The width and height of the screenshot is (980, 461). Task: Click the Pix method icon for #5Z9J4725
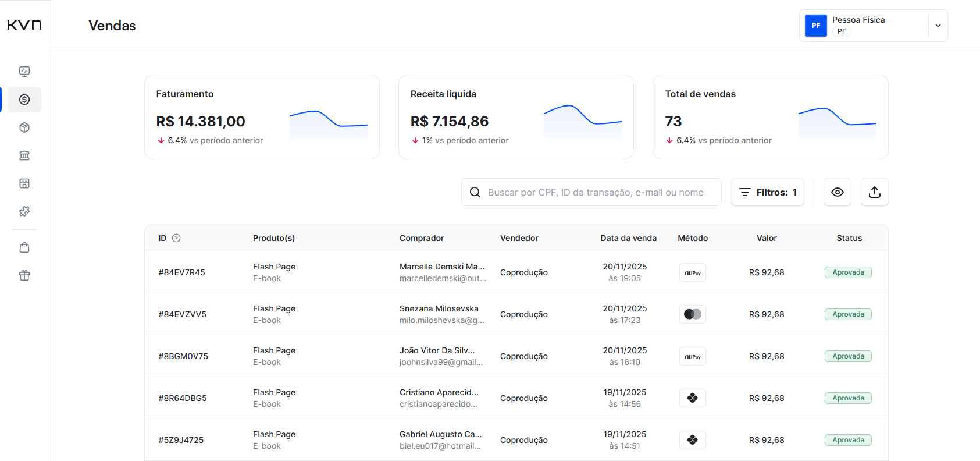tap(693, 440)
